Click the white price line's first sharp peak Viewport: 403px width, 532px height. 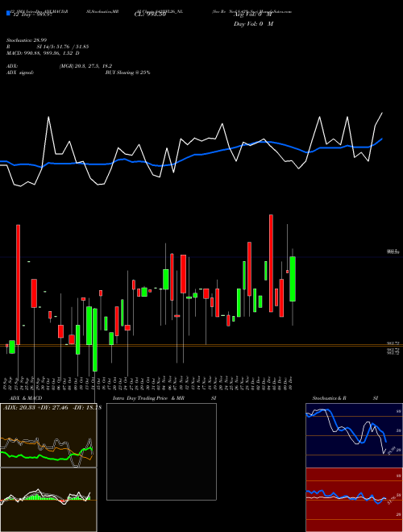point(49,118)
